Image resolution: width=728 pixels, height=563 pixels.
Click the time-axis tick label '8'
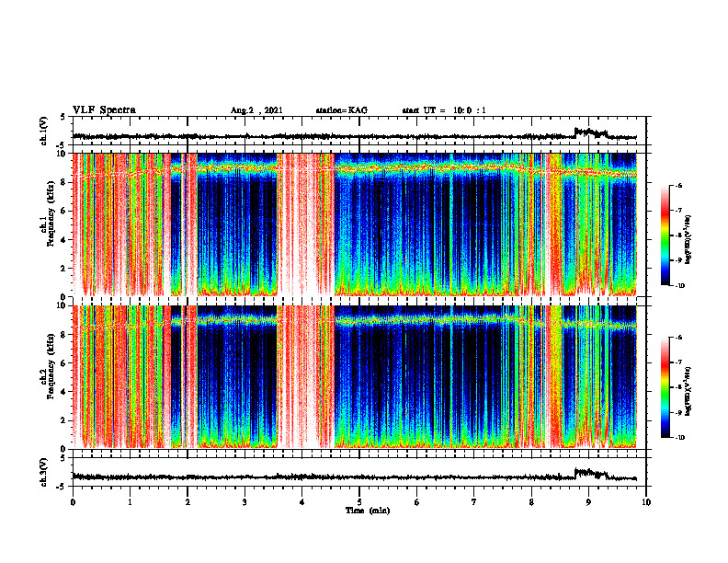[x=531, y=502]
